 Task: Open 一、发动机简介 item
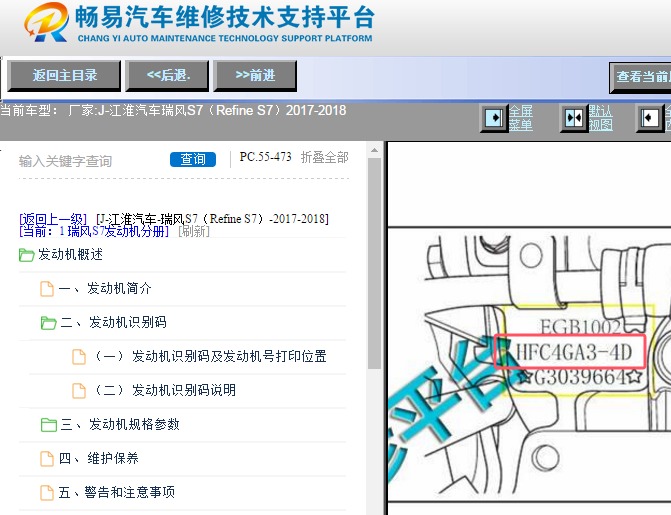click(x=105, y=288)
